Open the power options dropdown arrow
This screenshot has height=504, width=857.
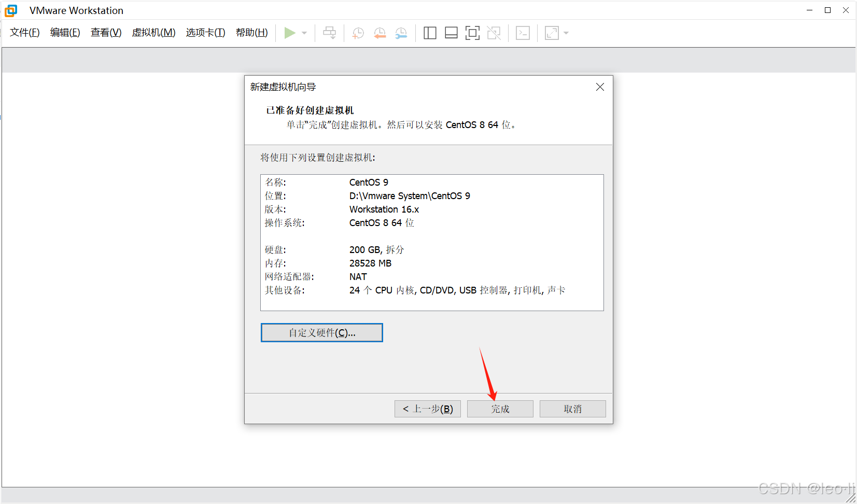click(304, 33)
